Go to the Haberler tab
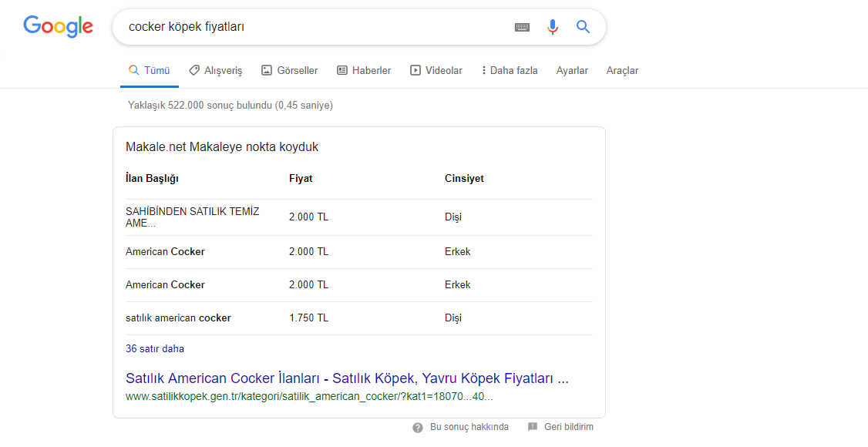 [365, 70]
